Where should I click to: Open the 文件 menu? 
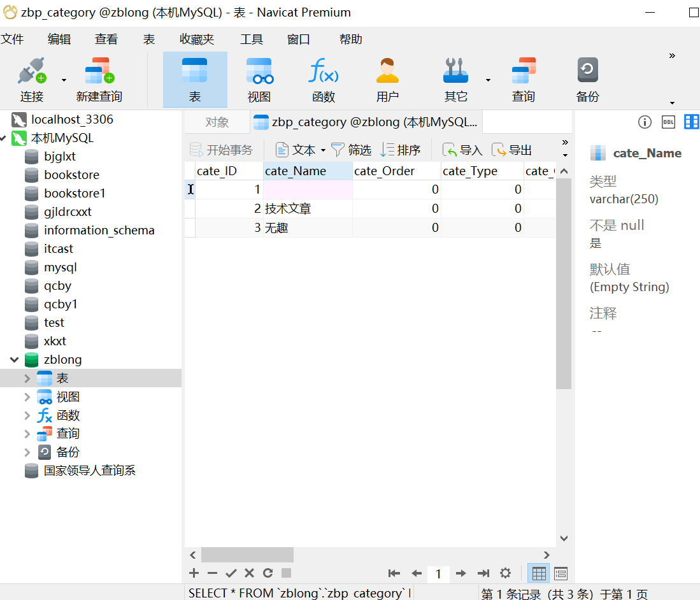(x=12, y=39)
